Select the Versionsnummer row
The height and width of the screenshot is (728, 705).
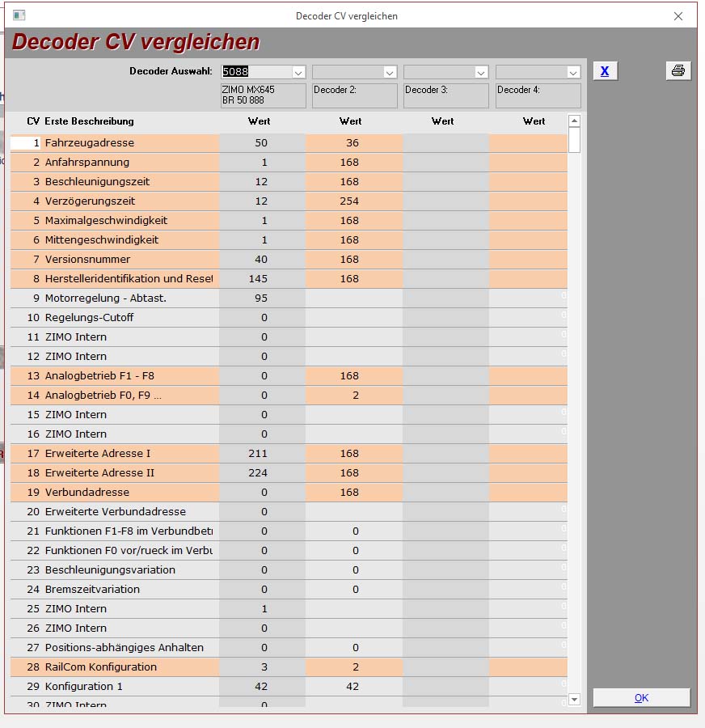click(289, 260)
